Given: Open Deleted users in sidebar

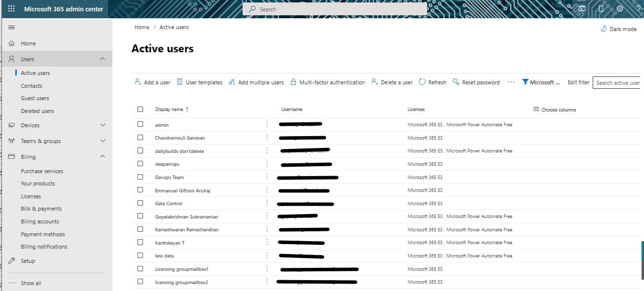Looking at the screenshot, I should point(37,111).
